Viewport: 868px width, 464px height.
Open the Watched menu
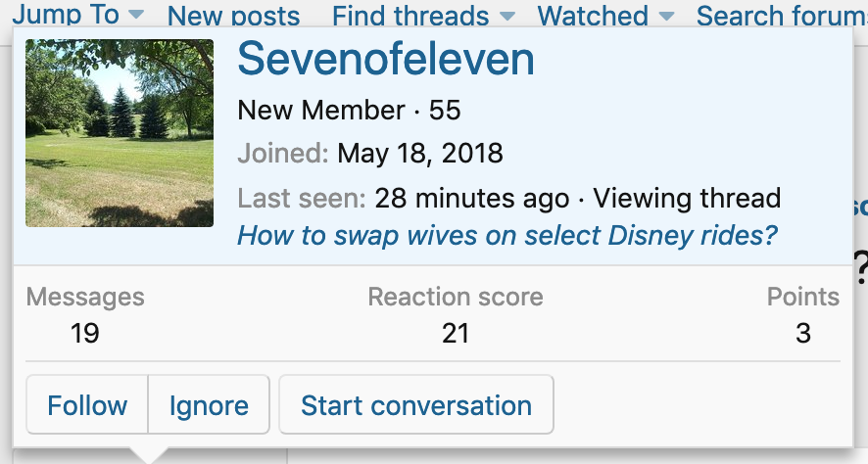[x=593, y=16]
